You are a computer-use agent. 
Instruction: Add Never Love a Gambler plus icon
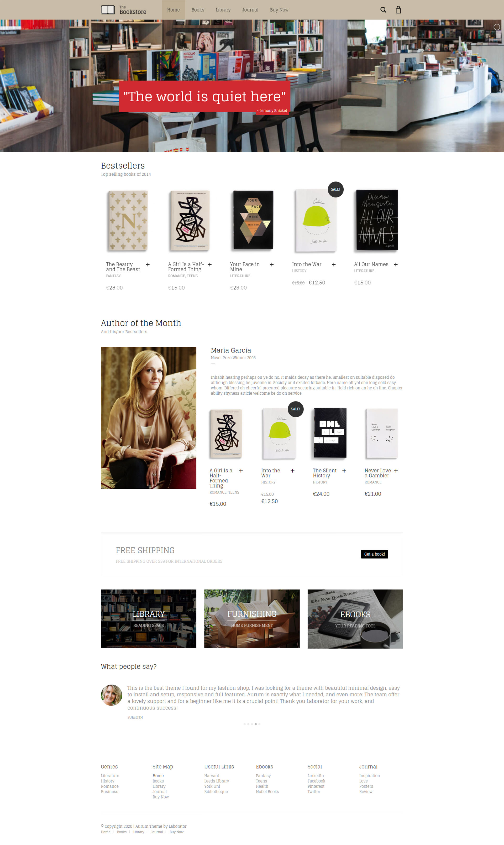(396, 470)
